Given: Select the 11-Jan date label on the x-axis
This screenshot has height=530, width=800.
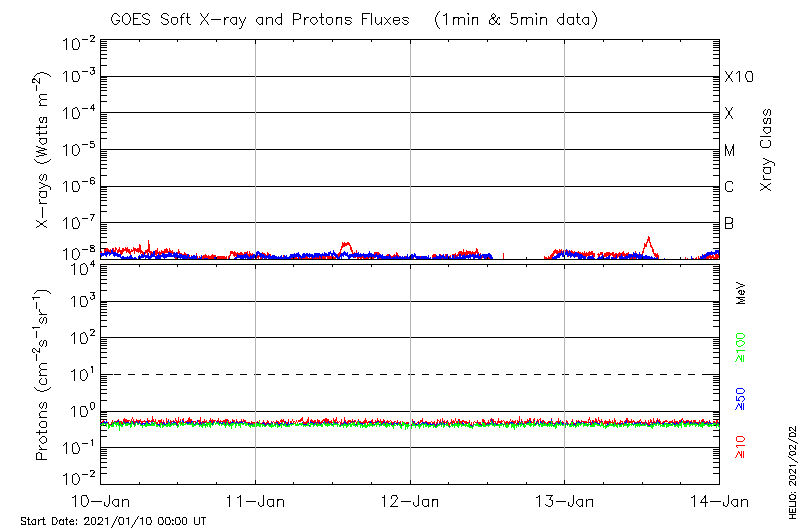Looking at the screenshot, I should coord(256,501).
